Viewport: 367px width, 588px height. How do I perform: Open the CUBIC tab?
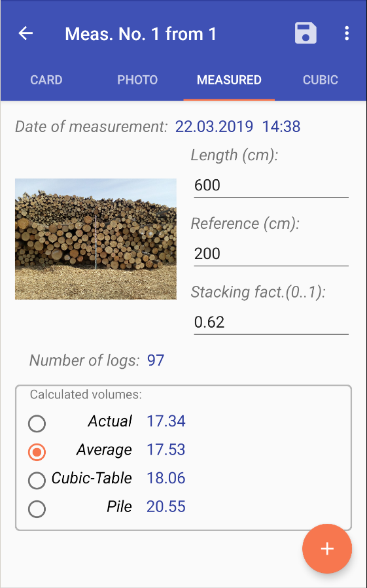point(321,80)
